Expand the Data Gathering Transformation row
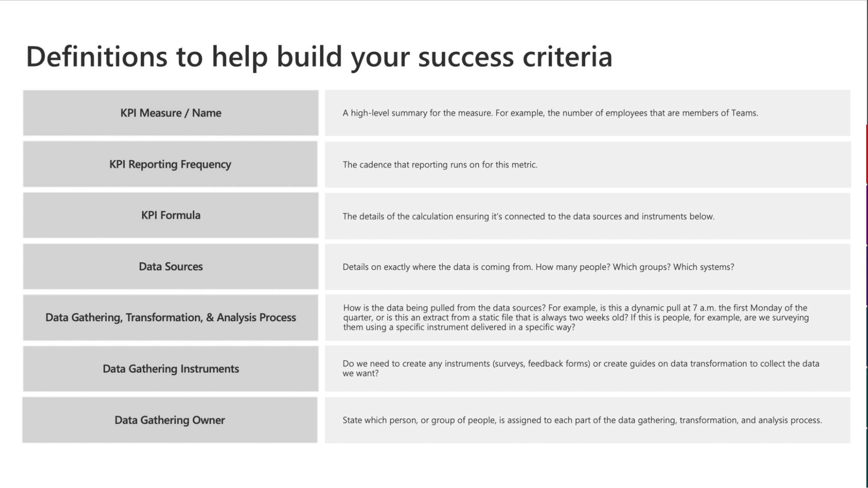Viewport: 868px width, 488px height. [x=170, y=317]
